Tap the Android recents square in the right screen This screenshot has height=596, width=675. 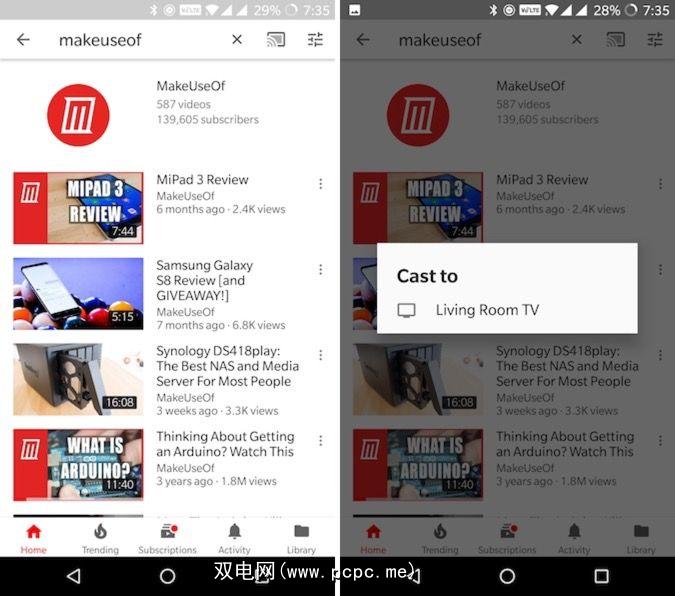point(601,576)
